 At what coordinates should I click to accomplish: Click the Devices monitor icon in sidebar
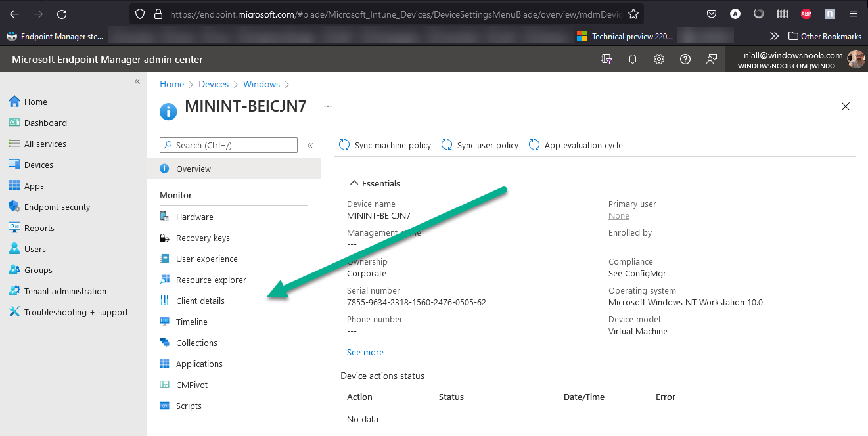[14, 165]
